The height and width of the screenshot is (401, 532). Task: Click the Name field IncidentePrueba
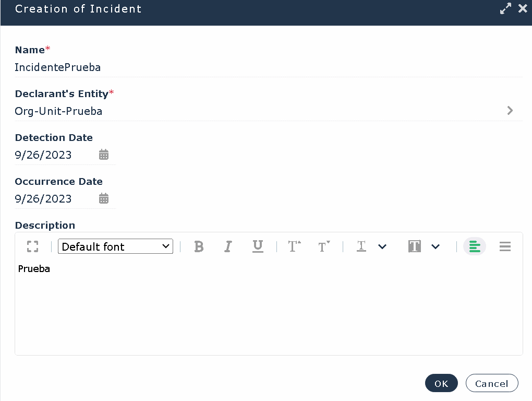click(x=269, y=67)
